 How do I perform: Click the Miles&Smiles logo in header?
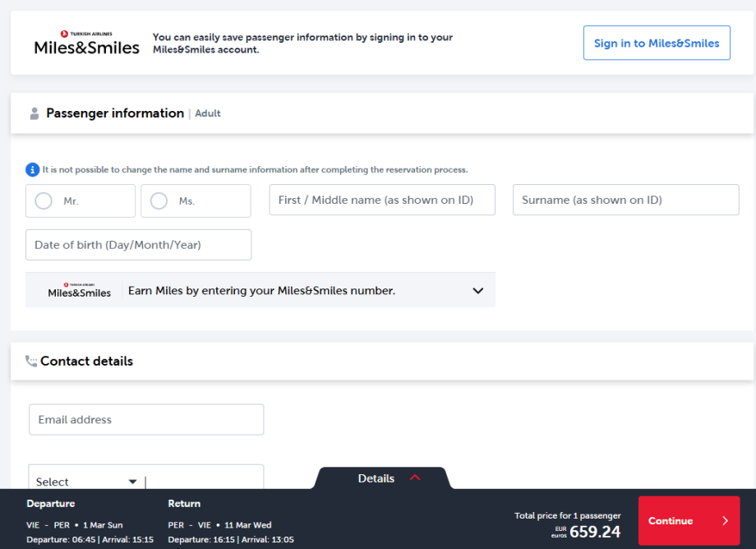pos(86,43)
